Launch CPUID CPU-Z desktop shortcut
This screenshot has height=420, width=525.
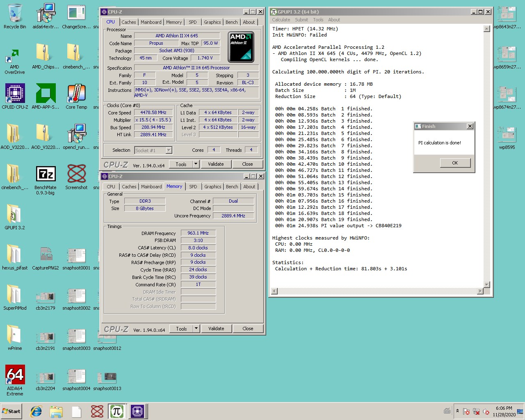tap(15, 97)
